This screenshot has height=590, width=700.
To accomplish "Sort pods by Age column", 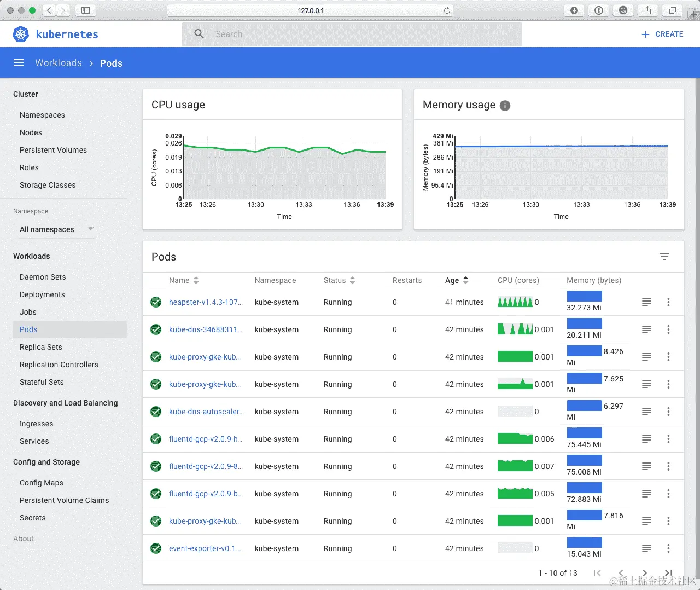I will tap(457, 280).
